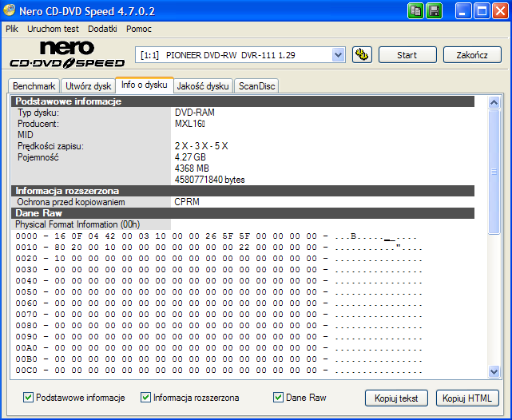Click the 2 X - 3 X - 5 X speed value
The width and height of the screenshot is (512, 420).
tap(201, 146)
